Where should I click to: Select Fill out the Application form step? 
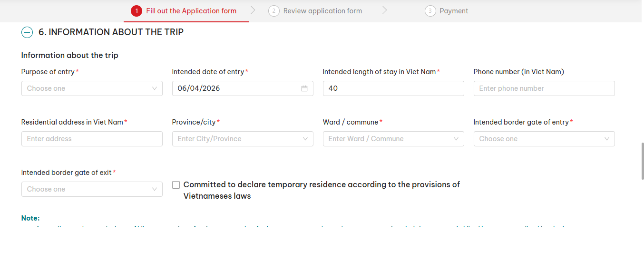coord(191,11)
